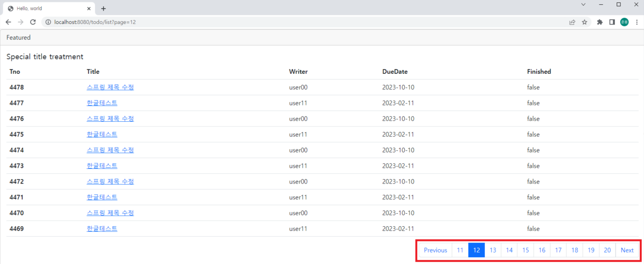Select active page 12 button
644x264 pixels.
pos(477,250)
